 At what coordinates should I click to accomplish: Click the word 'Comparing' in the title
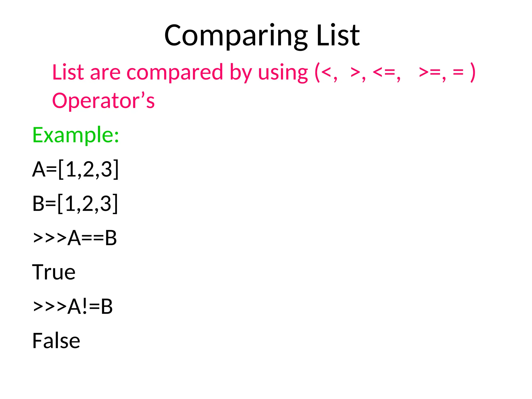pos(236,36)
